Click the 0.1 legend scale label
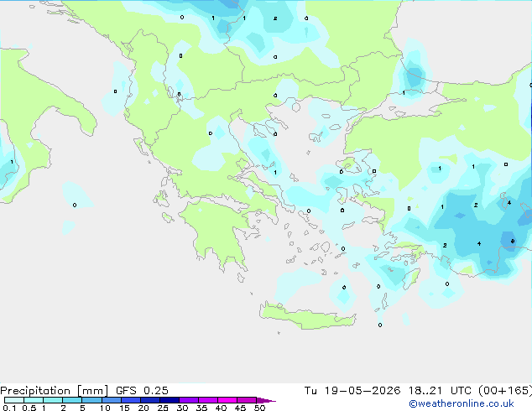532x411 pixels. (x=9, y=408)
